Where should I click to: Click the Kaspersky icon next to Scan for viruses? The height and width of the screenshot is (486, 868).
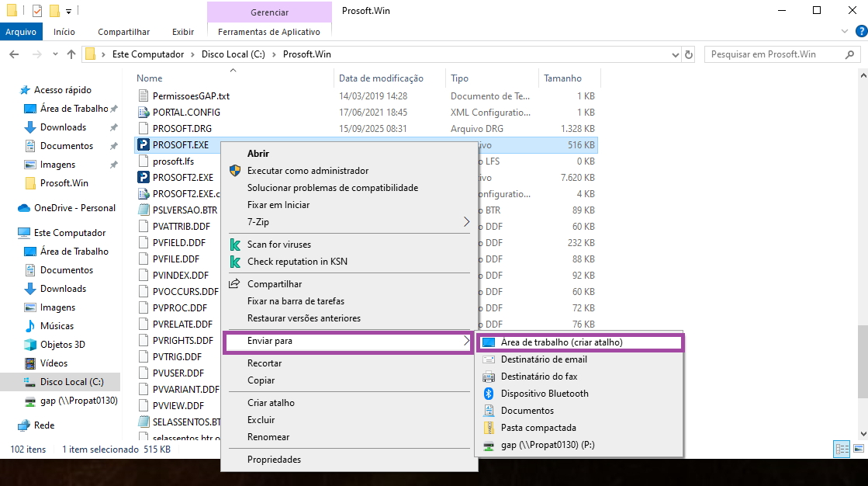pyautogui.click(x=235, y=245)
